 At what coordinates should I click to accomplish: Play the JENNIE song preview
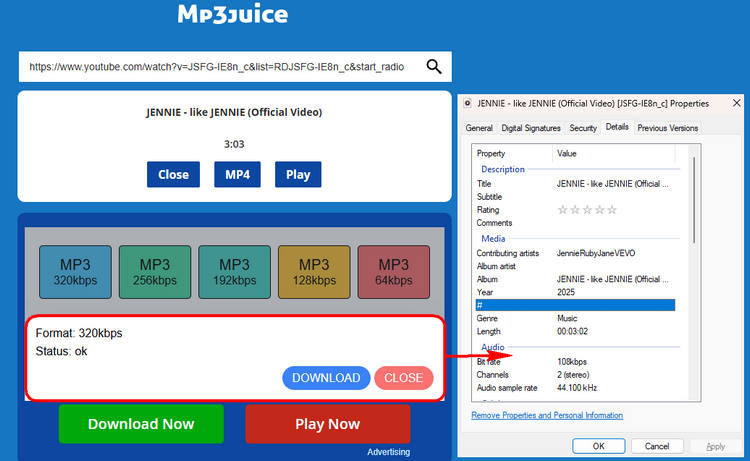(298, 175)
